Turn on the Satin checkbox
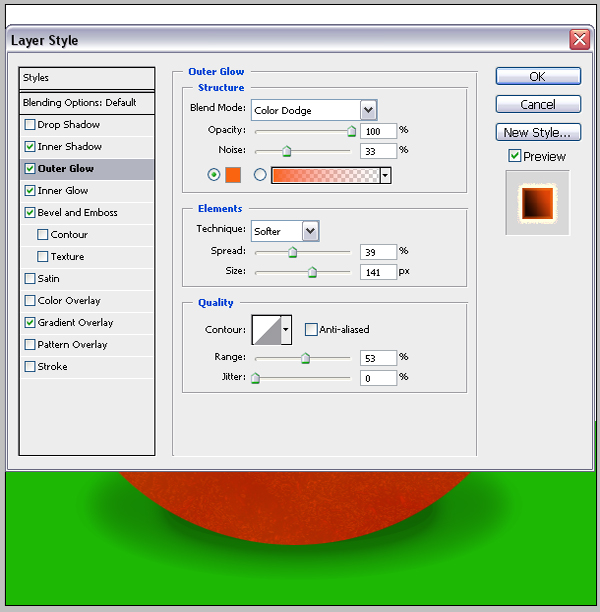The height and width of the screenshot is (612, 600). tap(30, 278)
